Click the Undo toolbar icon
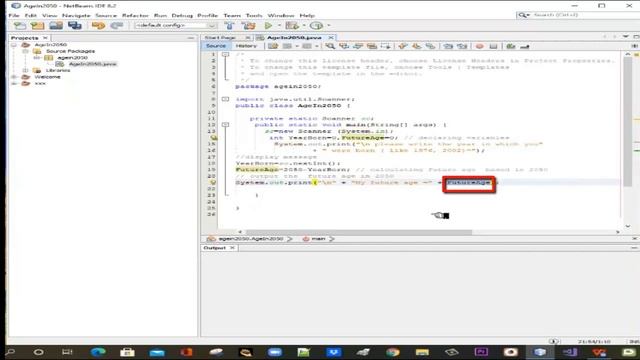The height and width of the screenshot is (360, 640). pyautogui.click(x=98, y=26)
